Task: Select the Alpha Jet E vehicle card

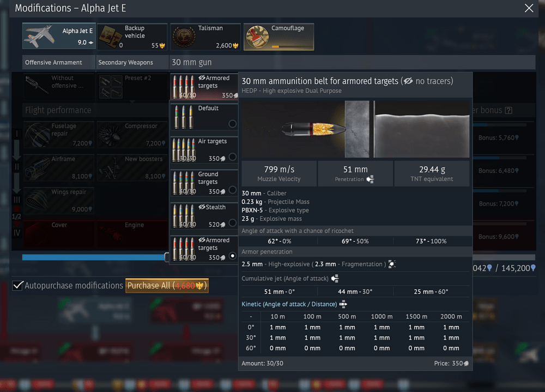Action: [59, 36]
